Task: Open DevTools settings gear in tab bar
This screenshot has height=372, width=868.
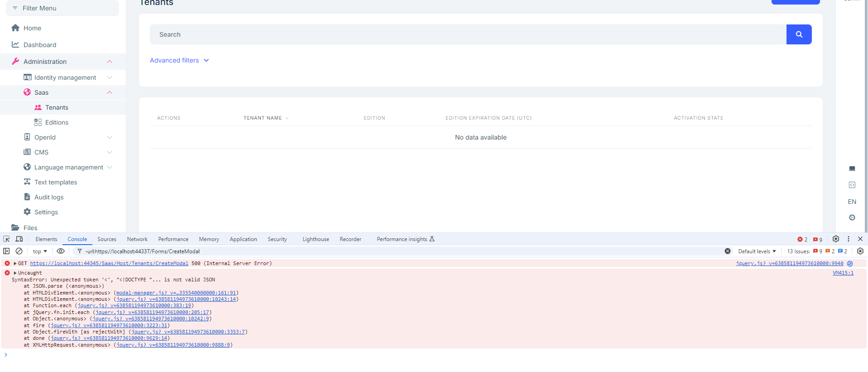Action: (x=836, y=239)
